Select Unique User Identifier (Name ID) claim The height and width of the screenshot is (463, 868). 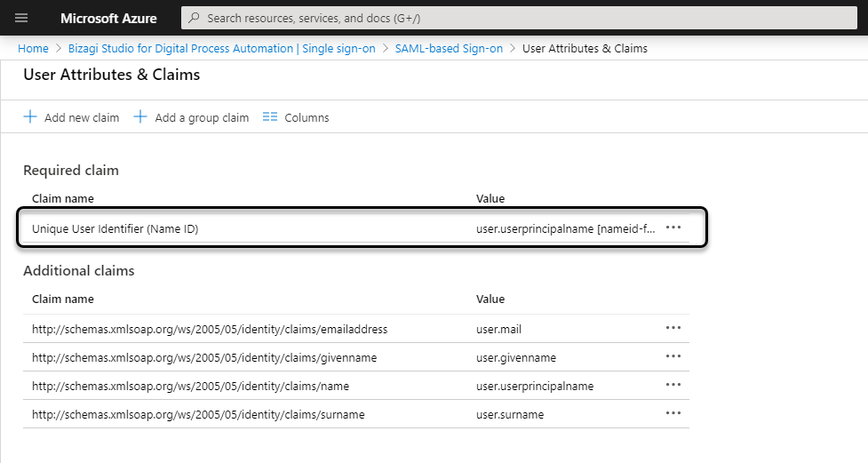[x=115, y=228]
